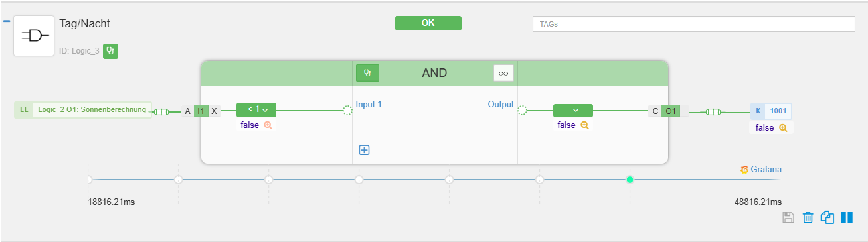Delete the logic with the trash icon
This screenshot has height=242, width=868.
808,217
